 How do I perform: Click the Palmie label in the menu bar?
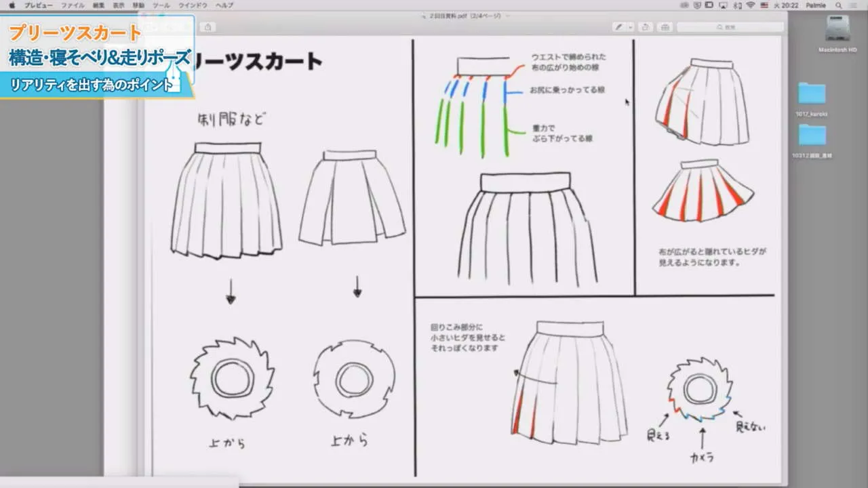pos(814,5)
